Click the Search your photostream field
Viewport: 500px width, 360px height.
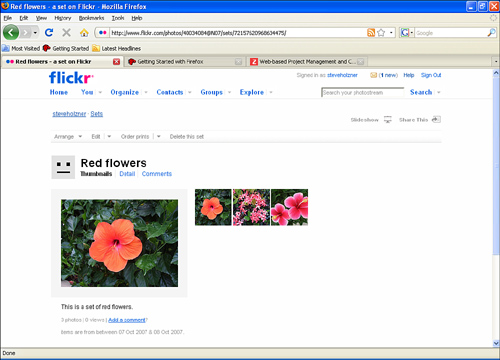click(x=362, y=92)
